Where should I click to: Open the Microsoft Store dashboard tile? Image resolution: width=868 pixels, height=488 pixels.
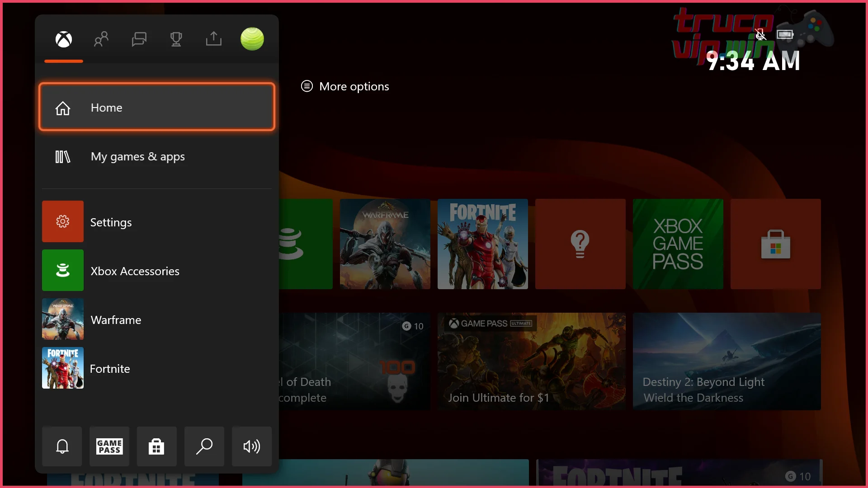point(776,244)
